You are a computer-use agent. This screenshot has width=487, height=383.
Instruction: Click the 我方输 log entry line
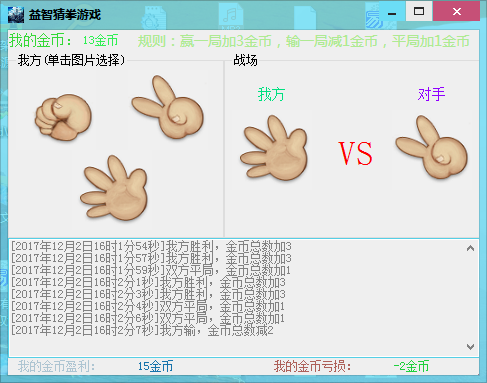pos(142,330)
